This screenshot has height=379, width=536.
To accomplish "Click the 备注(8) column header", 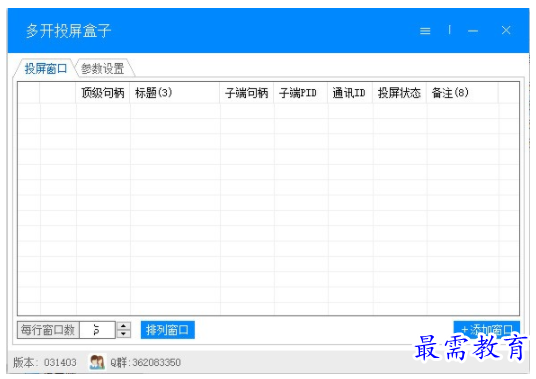I will click(x=462, y=93).
